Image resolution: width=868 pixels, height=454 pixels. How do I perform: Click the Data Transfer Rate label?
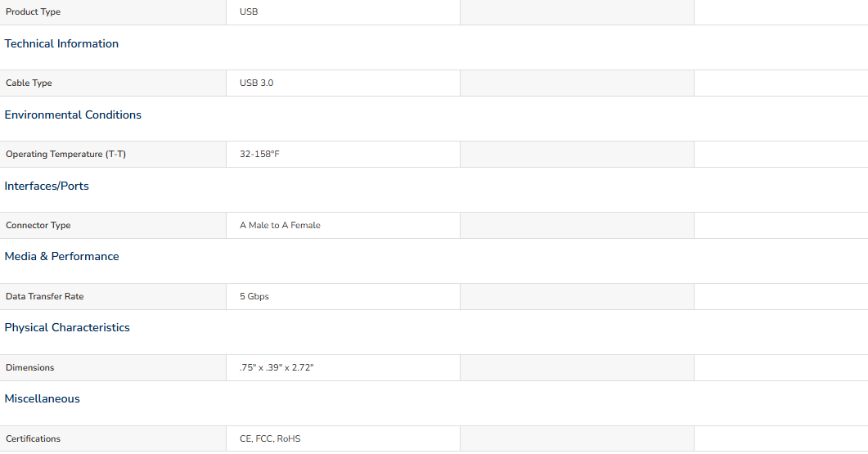[x=45, y=296]
